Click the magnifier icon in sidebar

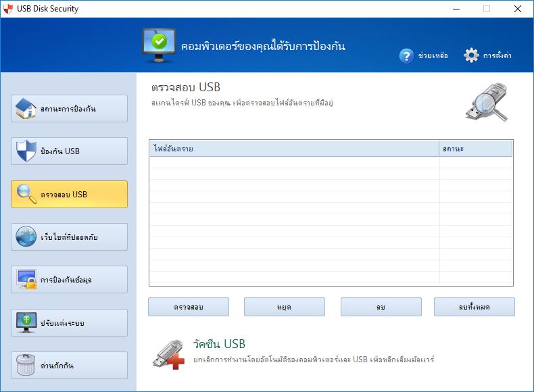click(x=26, y=194)
